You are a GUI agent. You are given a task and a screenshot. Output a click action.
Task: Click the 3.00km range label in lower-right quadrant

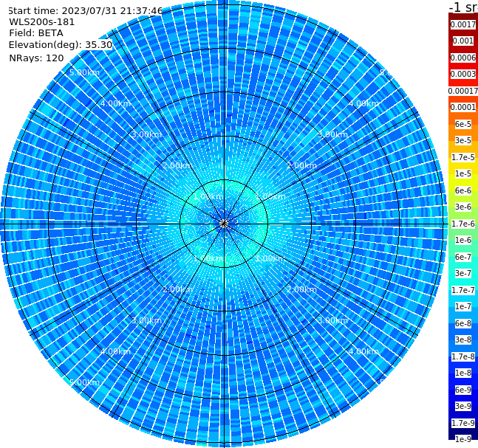(332, 320)
